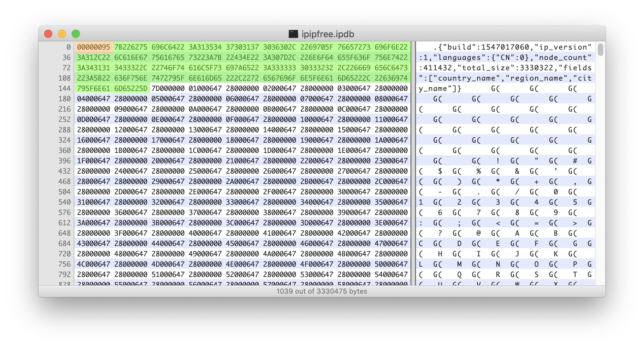Close the hex editor window

48,34
